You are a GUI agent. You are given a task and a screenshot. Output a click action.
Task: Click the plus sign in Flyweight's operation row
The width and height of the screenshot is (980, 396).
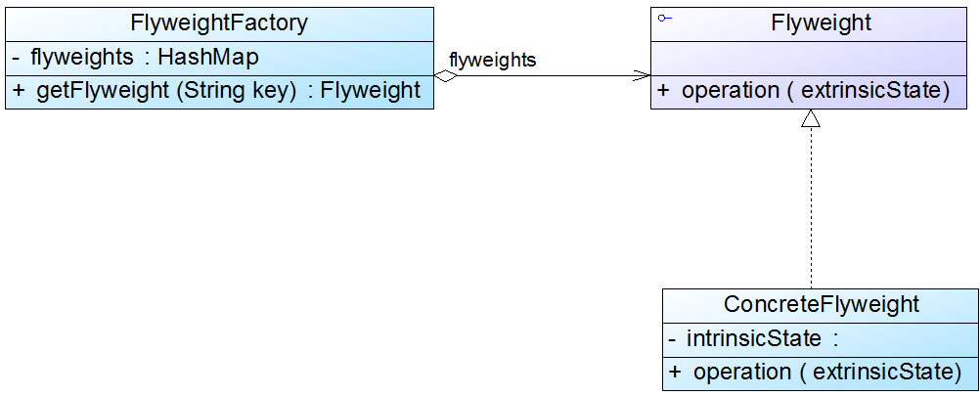(x=664, y=91)
